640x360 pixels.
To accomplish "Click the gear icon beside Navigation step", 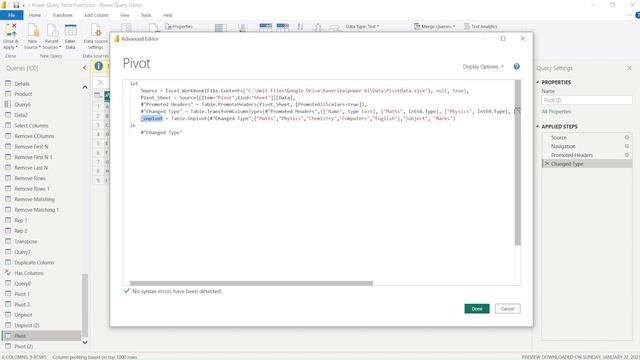I will (627, 146).
